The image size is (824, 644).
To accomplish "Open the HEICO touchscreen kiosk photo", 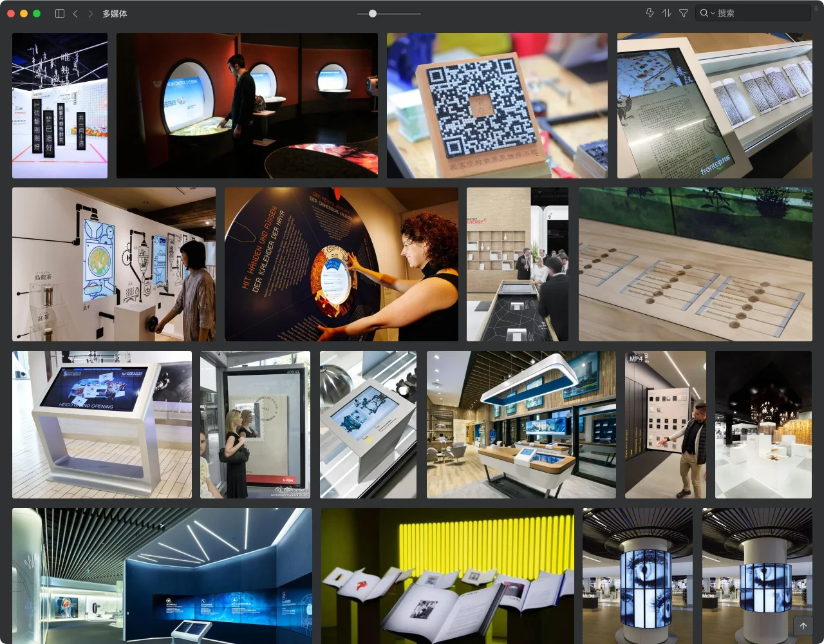I will tap(102, 425).
